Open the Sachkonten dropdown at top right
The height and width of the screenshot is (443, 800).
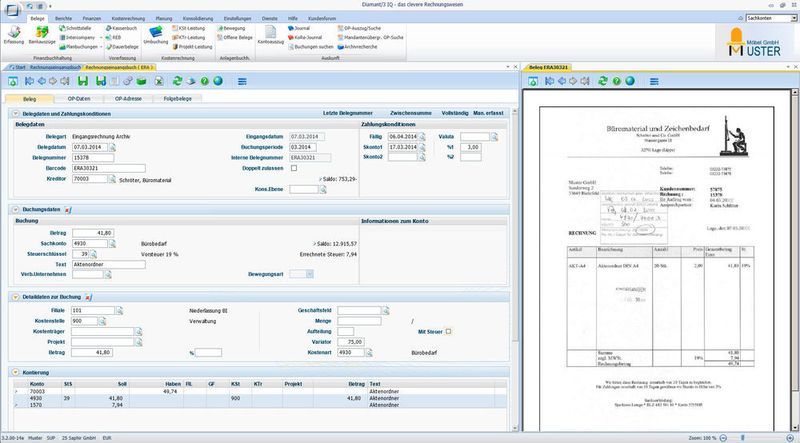[794, 18]
